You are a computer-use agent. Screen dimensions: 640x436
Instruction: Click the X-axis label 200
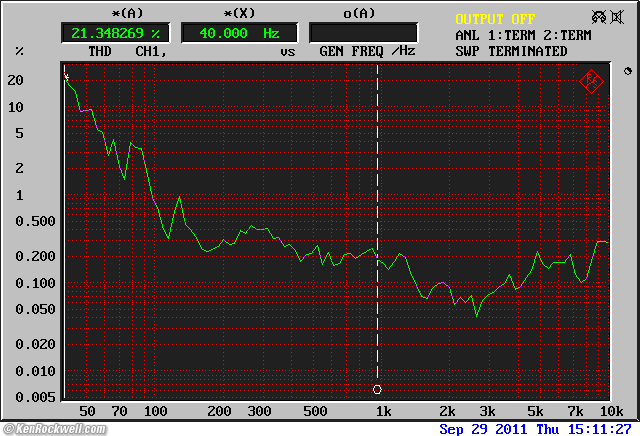click(219, 411)
